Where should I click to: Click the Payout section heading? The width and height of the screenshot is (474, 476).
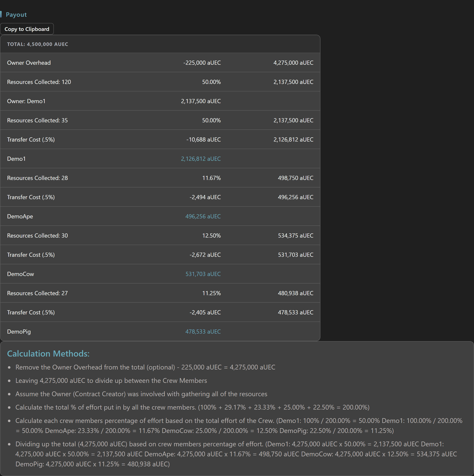tap(16, 15)
